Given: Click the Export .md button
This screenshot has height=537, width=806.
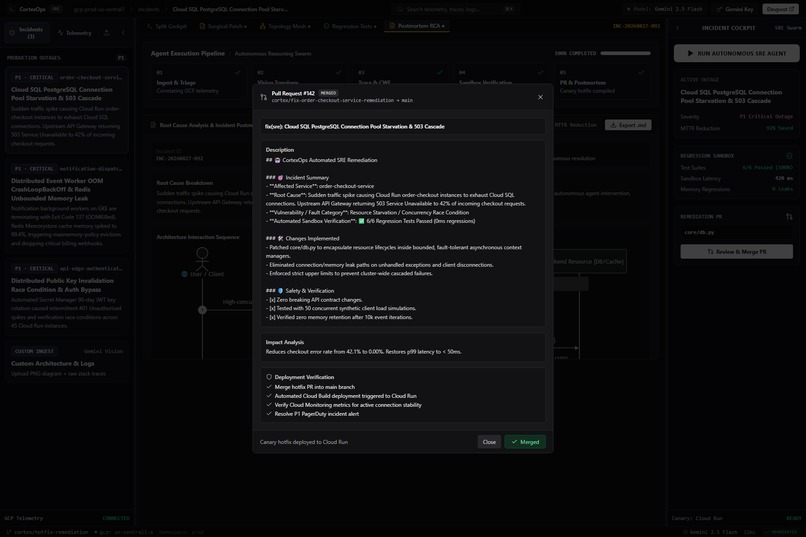Looking at the screenshot, I should pyautogui.click(x=628, y=125).
